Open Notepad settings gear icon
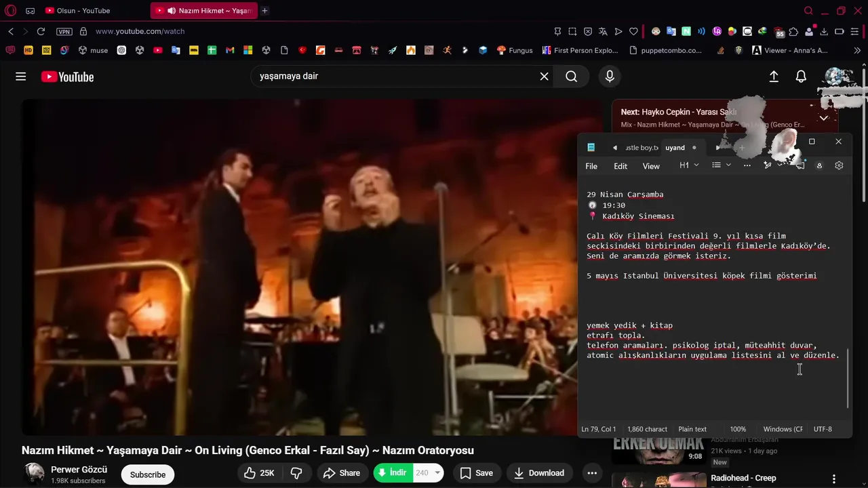868x488 pixels. [x=839, y=165]
